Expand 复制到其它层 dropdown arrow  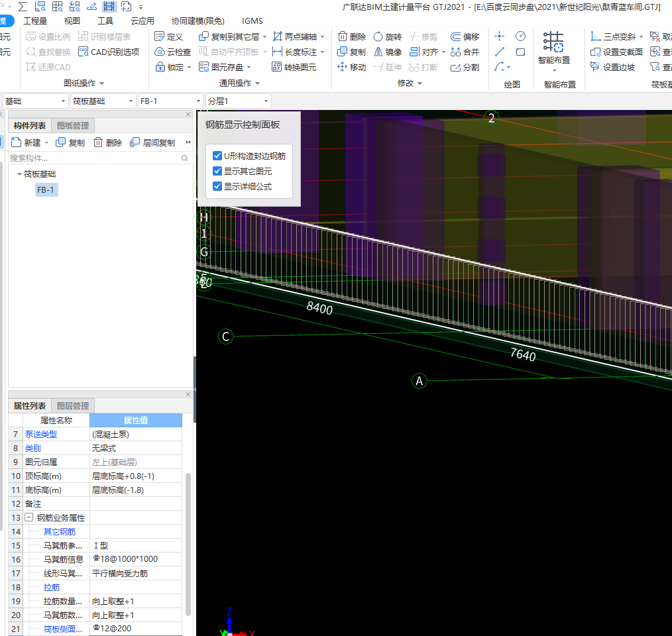pyautogui.click(x=264, y=37)
